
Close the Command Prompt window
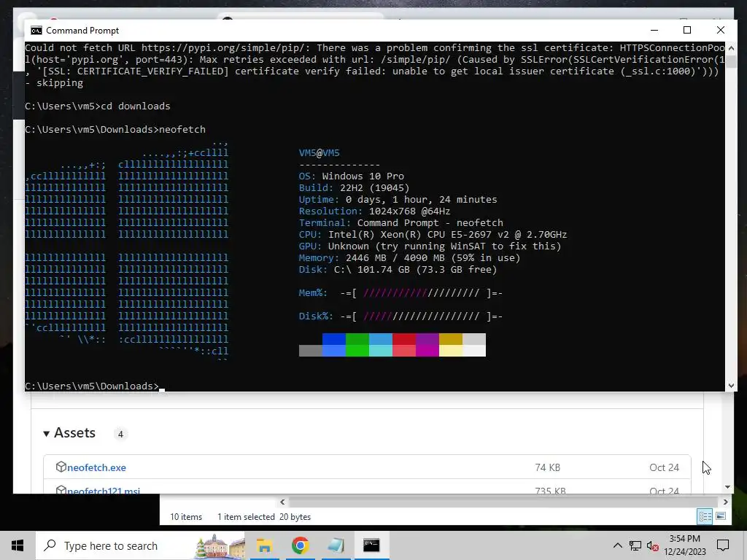point(720,31)
